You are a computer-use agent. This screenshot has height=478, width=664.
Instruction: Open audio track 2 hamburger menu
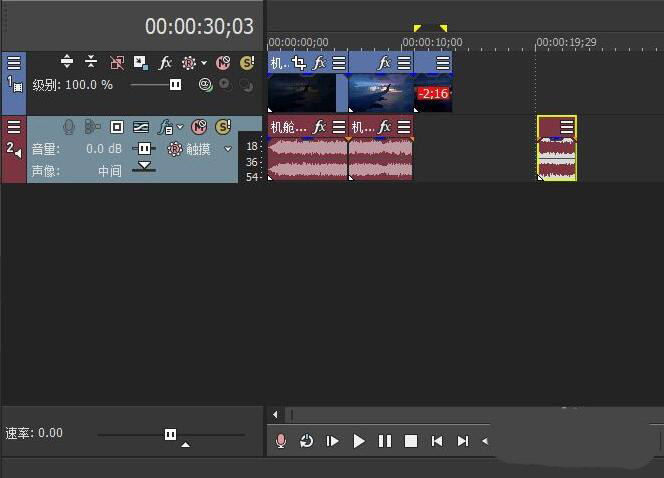point(14,126)
